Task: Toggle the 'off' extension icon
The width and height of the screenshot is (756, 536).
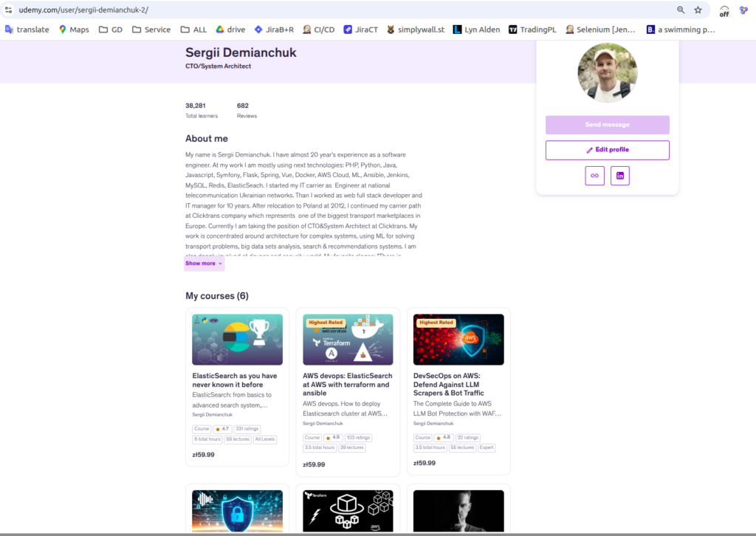Action: [724, 10]
